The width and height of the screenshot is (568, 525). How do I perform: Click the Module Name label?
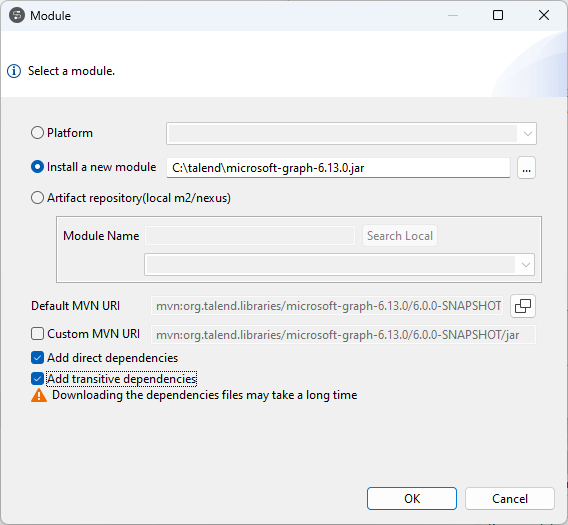coord(101,236)
